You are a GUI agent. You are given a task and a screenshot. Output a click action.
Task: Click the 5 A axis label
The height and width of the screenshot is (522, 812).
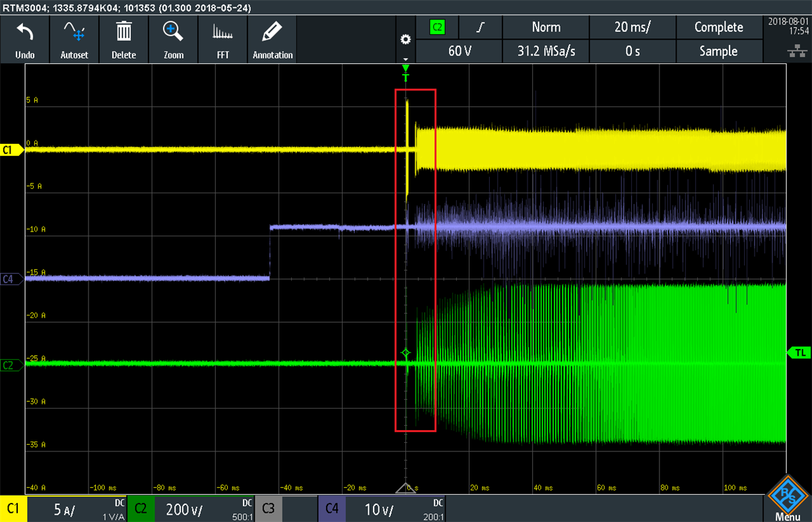pyautogui.click(x=33, y=100)
